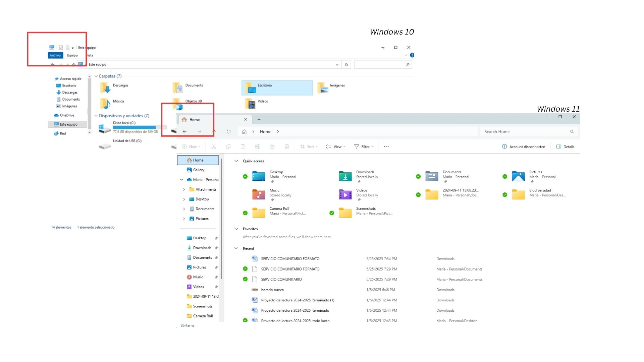
Task: Click the Windows 10 refresh icon by the address bar
Action: 346,65
